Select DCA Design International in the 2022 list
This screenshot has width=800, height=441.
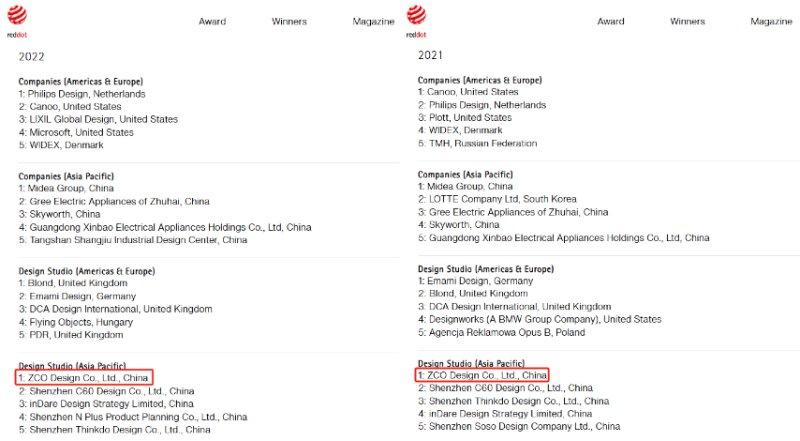(115, 309)
